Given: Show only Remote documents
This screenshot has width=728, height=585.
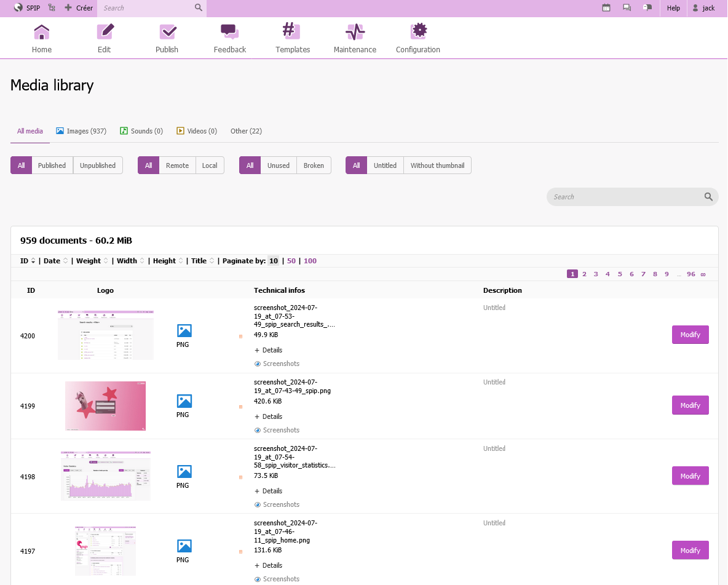Looking at the screenshot, I should [x=177, y=165].
